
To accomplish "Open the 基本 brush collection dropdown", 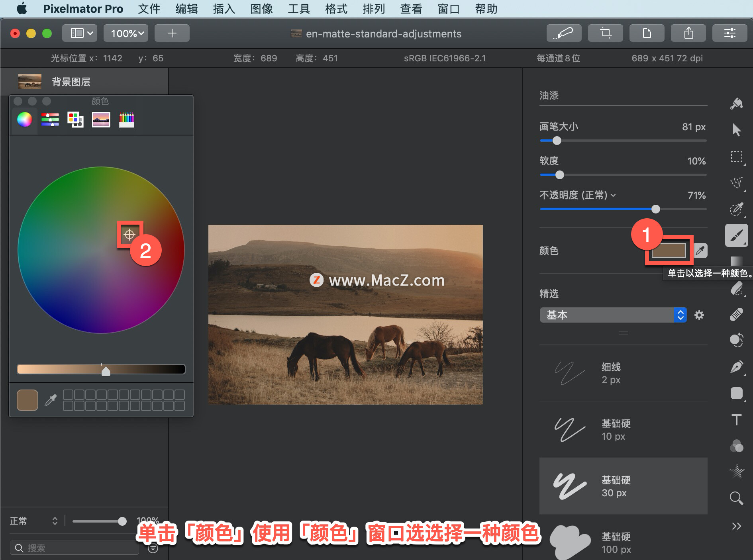I will point(613,315).
